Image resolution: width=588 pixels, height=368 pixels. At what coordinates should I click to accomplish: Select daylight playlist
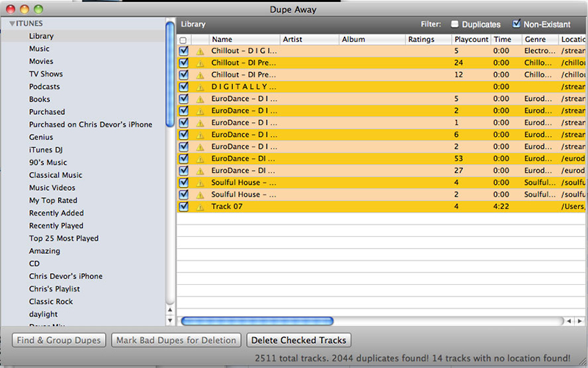click(43, 314)
